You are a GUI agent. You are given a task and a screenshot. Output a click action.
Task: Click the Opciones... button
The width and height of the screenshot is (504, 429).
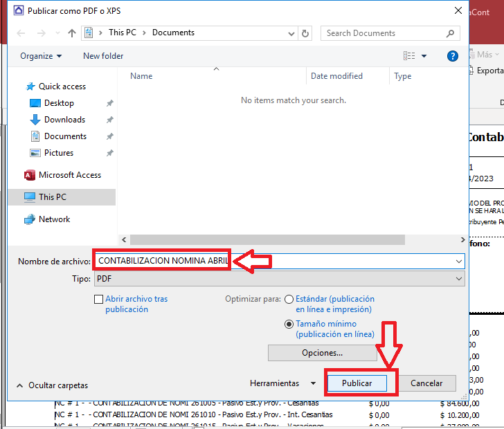(x=323, y=353)
